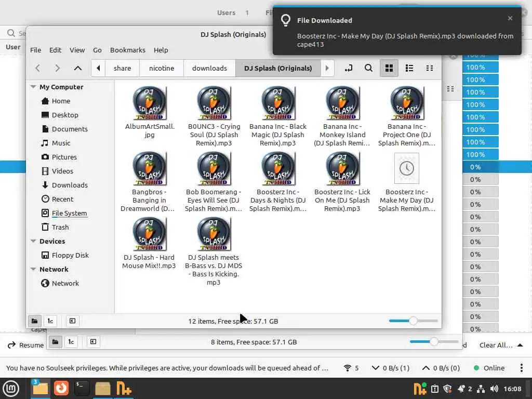Viewport: 532px width, 399px height.
Task: Open the Go menu
Action: [x=97, y=50]
